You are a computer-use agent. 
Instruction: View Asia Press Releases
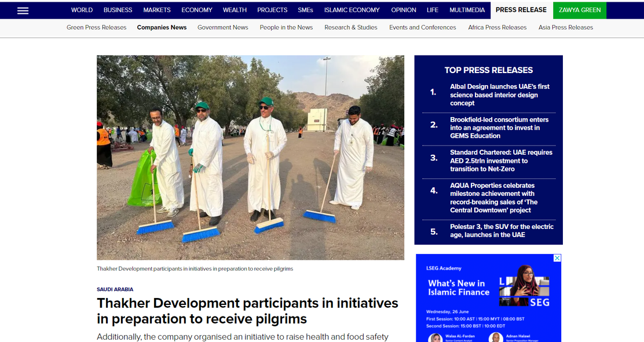pos(566,28)
